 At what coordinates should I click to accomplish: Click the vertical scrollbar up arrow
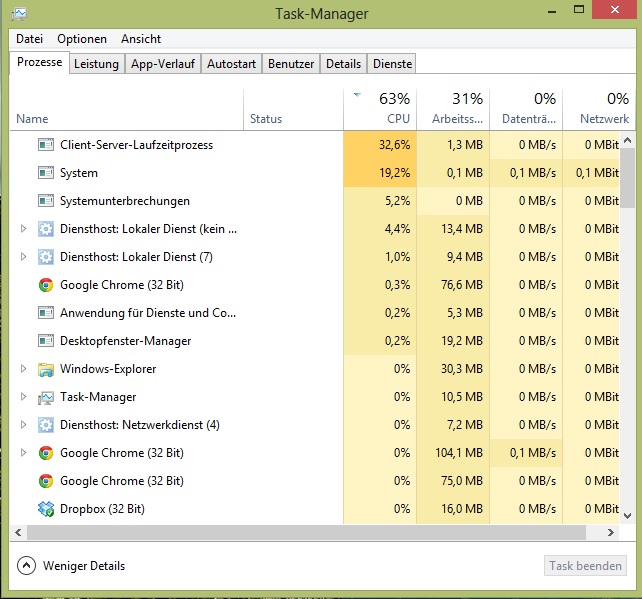[x=628, y=140]
